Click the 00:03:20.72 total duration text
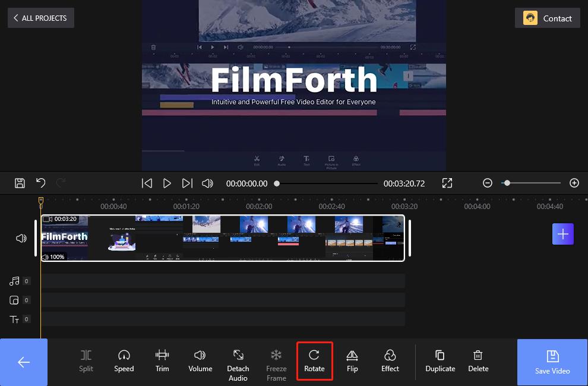The height and width of the screenshot is (386, 588). [x=404, y=183]
